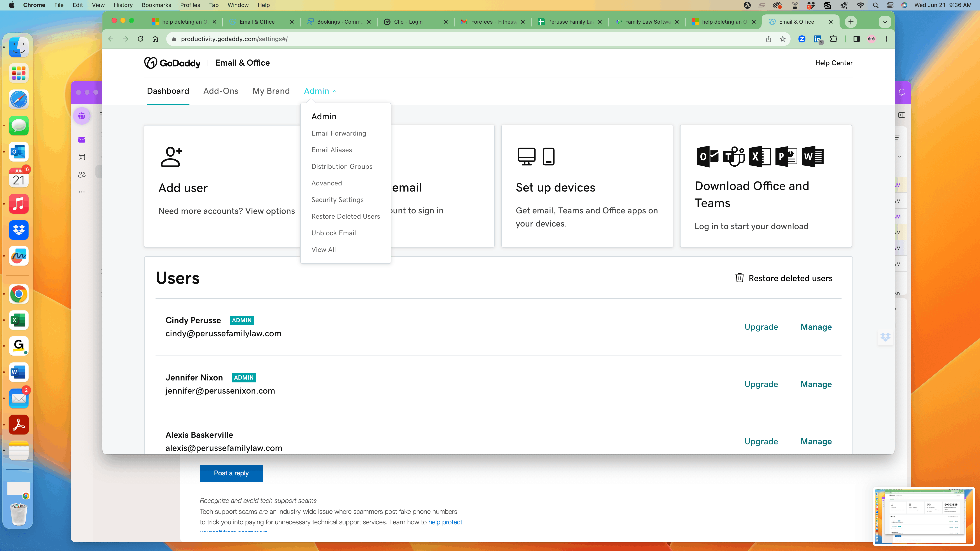This screenshot has width=980, height=551.
Task: Click the Set up devices monitor icon
Action: (x=527, y=156)
